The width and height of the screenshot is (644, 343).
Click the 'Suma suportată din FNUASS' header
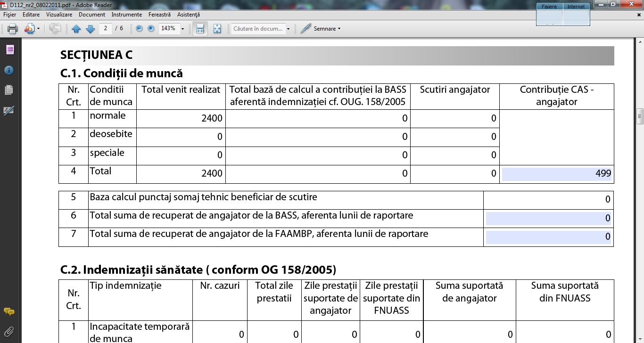pyautogui.click(x=565, y=292)
